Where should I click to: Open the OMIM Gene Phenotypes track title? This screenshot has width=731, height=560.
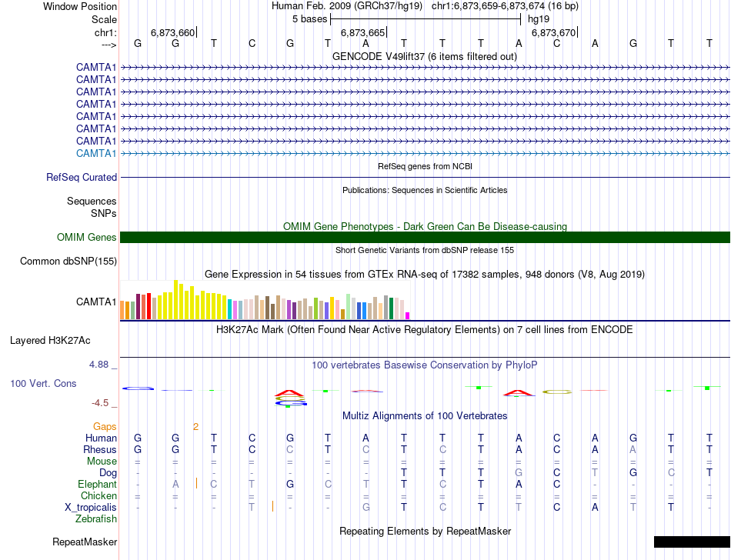coord(425,226)
